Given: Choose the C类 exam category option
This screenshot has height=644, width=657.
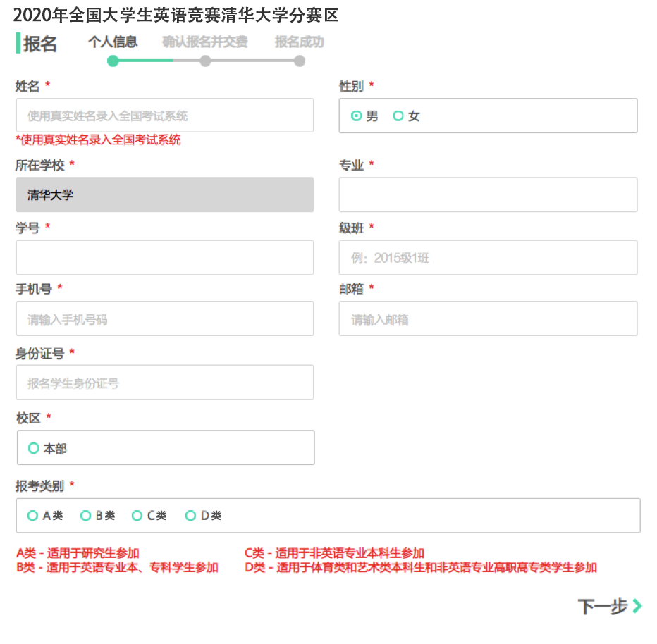Looking at the screenshot, I should click(137, 516).
